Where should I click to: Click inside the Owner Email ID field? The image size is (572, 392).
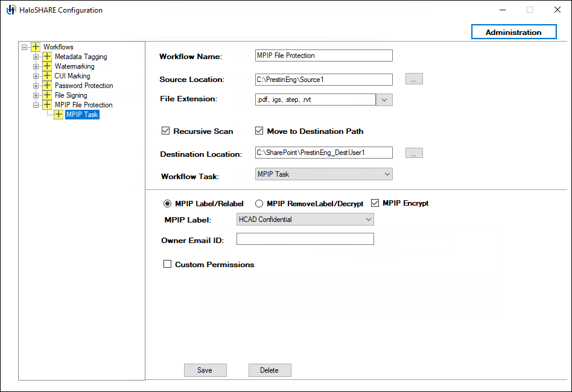pyautogui.click(x=305, y=239)
